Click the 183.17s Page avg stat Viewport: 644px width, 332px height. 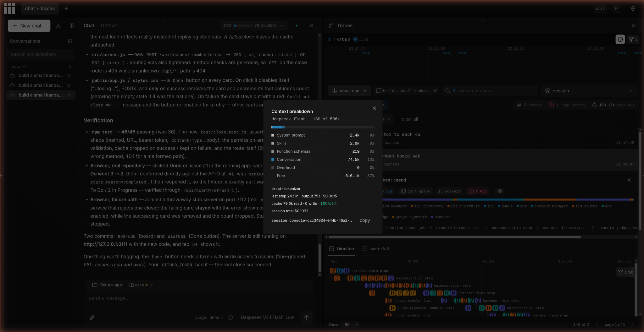tap(613, 105)
